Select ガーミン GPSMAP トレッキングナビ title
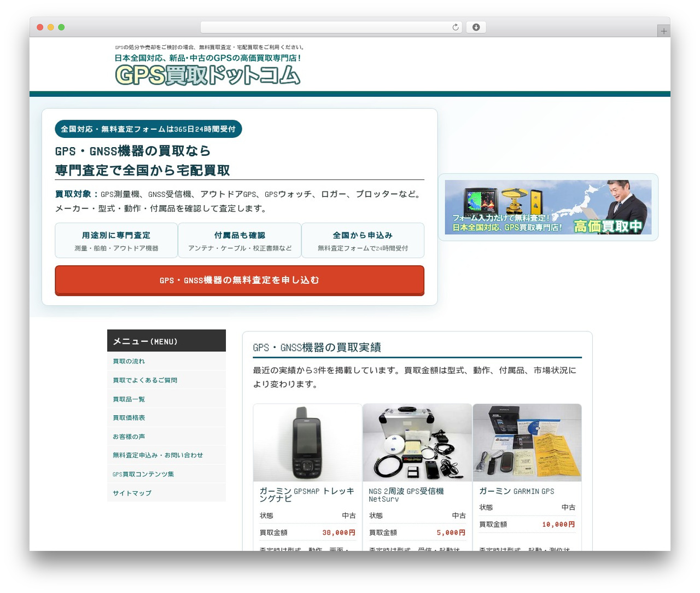Viewport: 700px width, 593px height. point(307,495)
